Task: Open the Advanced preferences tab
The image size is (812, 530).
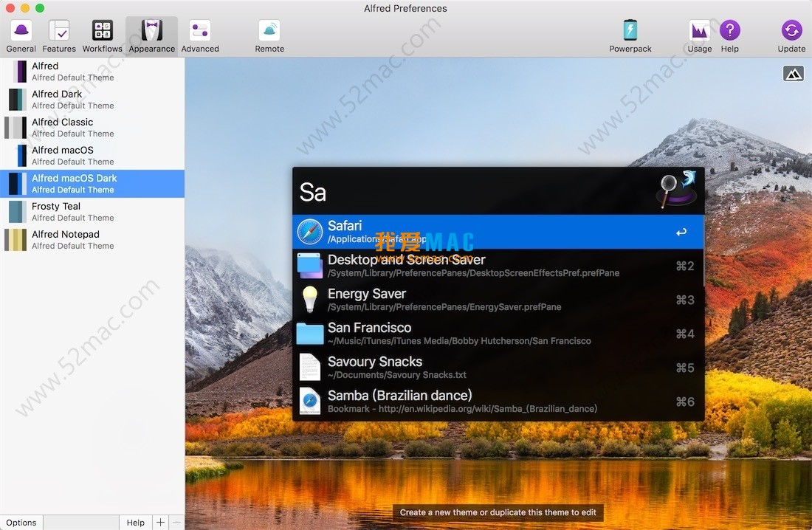Action: (200, 36)
